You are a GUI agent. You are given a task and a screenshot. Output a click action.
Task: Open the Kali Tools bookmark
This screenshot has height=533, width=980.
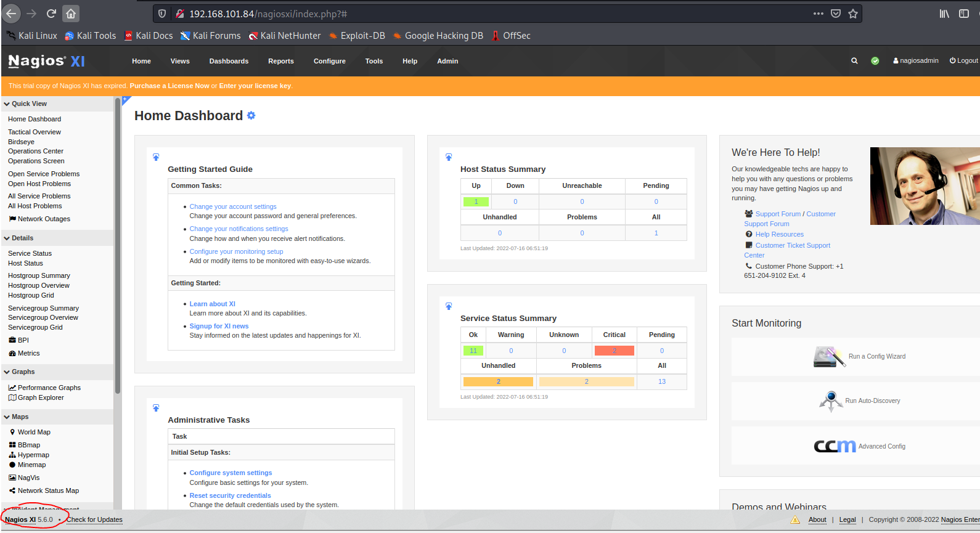click(x=91, y=36)
